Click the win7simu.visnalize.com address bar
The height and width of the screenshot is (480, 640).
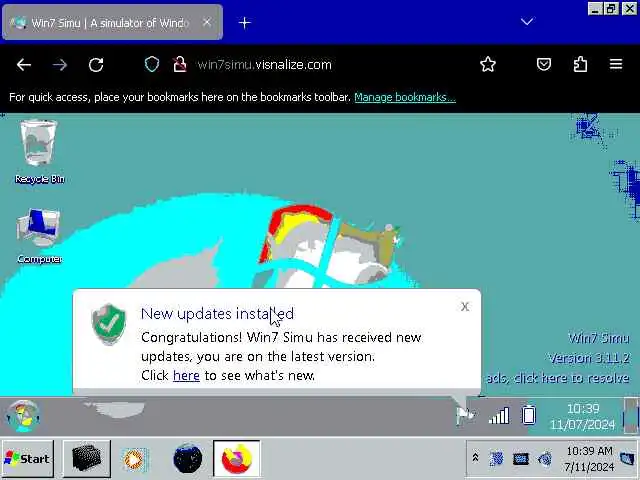[x=264, y=64]
